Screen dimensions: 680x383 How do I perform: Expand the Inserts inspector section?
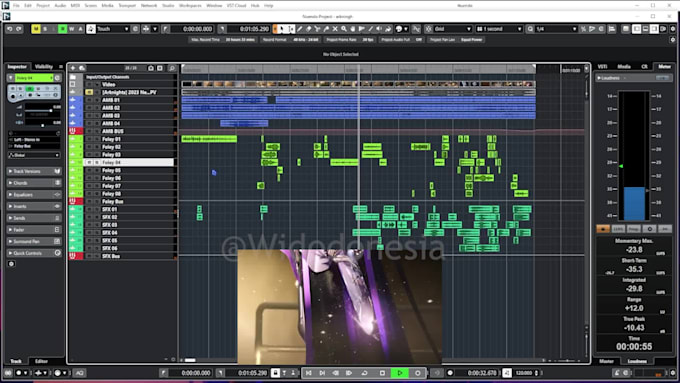[34, 206]
